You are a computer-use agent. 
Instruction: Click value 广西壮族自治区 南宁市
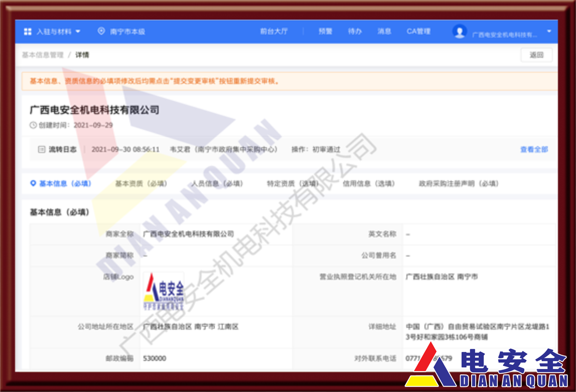click(442, 276)
